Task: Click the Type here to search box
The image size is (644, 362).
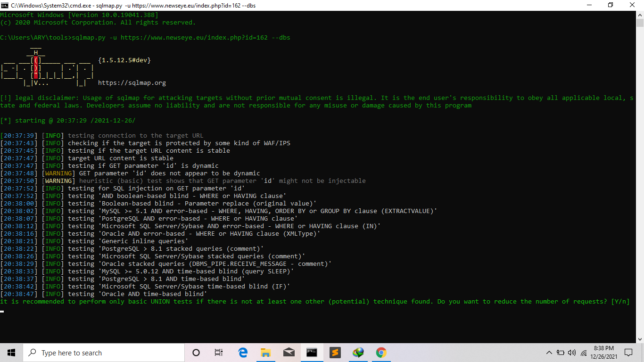Action: tap(104, 353)
